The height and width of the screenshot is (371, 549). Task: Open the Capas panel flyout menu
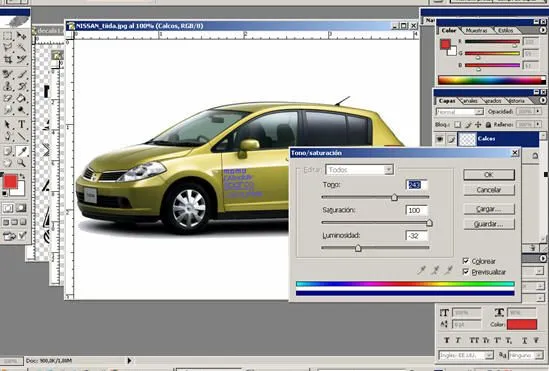543,100
